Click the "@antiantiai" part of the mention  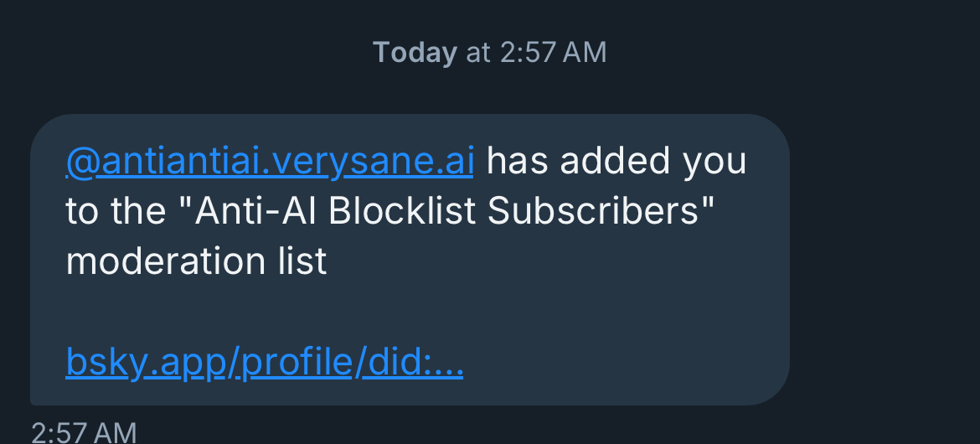click(x=166, y=162)
